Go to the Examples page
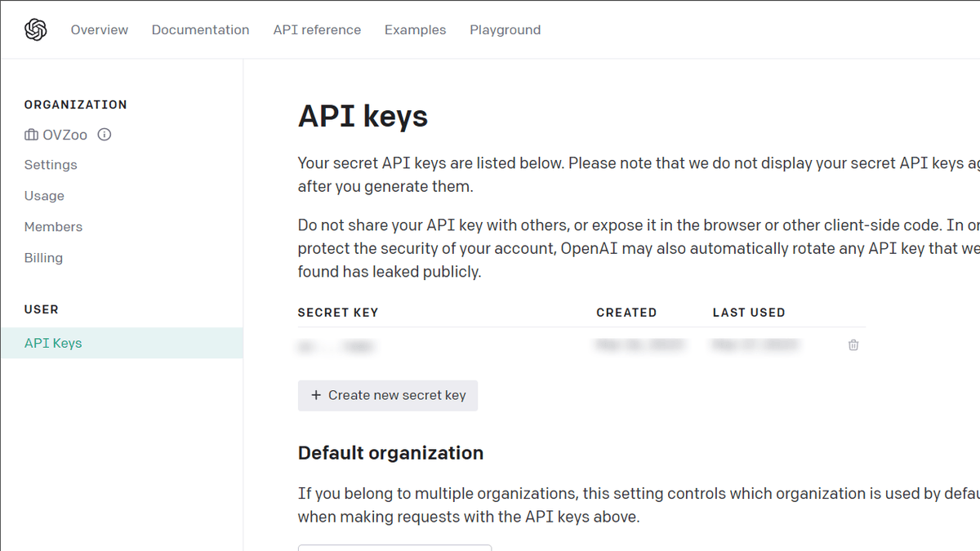Image resolution: width=980 pixels, height=551 pixels. [x=415, y=29]
